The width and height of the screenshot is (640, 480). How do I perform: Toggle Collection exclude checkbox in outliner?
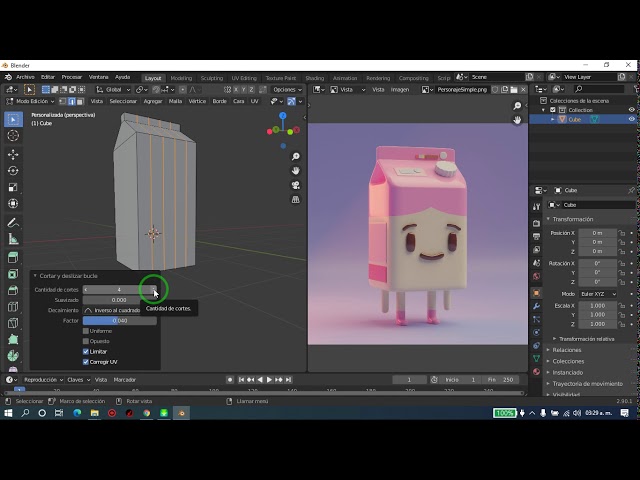[553, 110]
